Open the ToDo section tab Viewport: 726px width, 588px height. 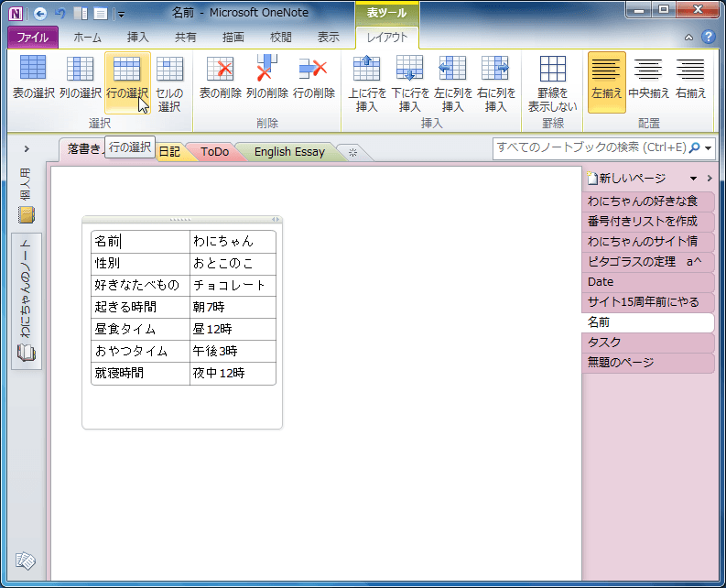215,152
